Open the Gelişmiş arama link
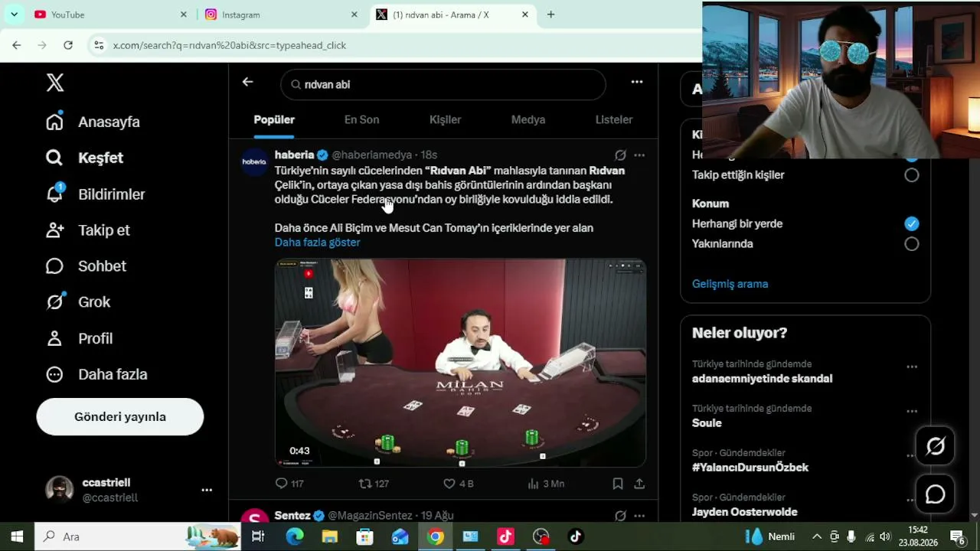This screenshot has width=980, height=551. pyautogui.click(x=730, y=284)
